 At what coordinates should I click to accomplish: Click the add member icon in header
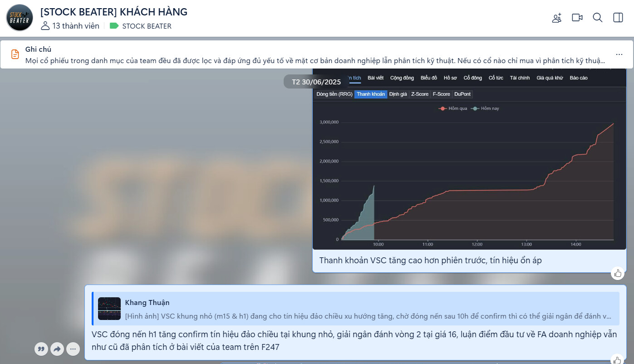(x=556, y=18)
